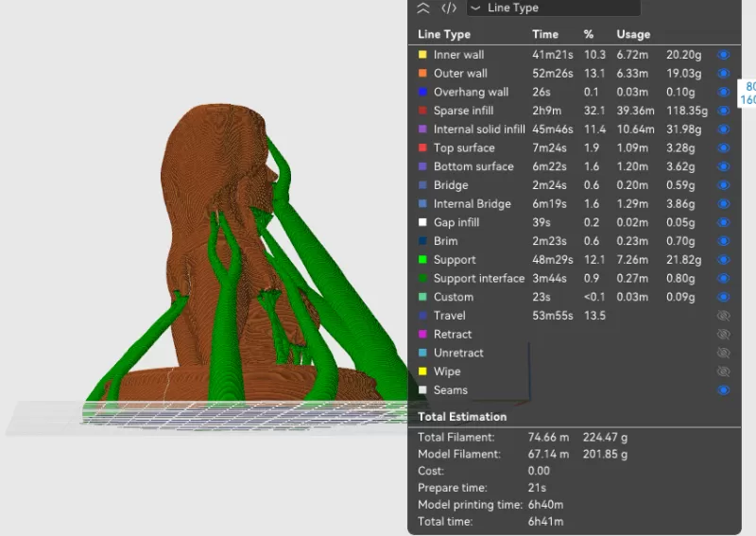Image resolution: width=756 pixels, height=536 pixels.
Task: Click the G-code viewer code bracket icon
Action: pyautogui.click(x=449, y=8)
